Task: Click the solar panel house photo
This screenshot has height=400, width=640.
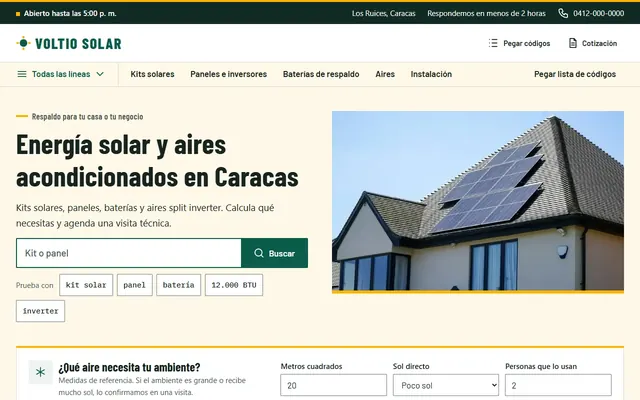Action: coord(478,201)
